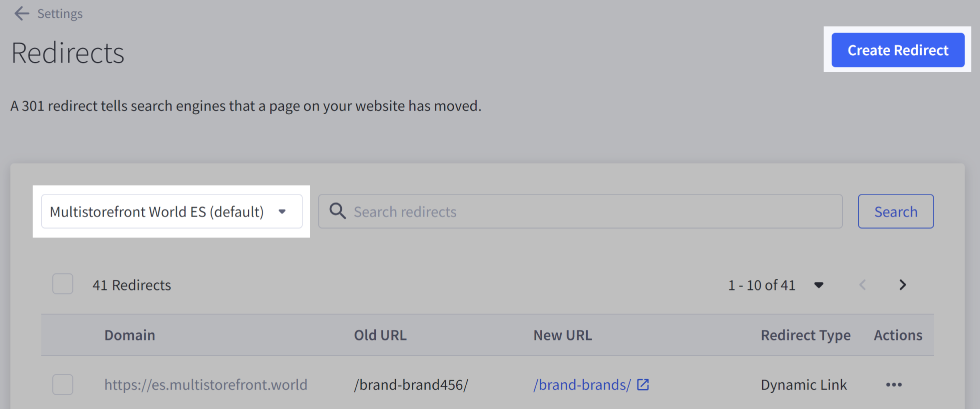Click the Redirect Type column header
The image size is (980, 409).
(806, 335)
